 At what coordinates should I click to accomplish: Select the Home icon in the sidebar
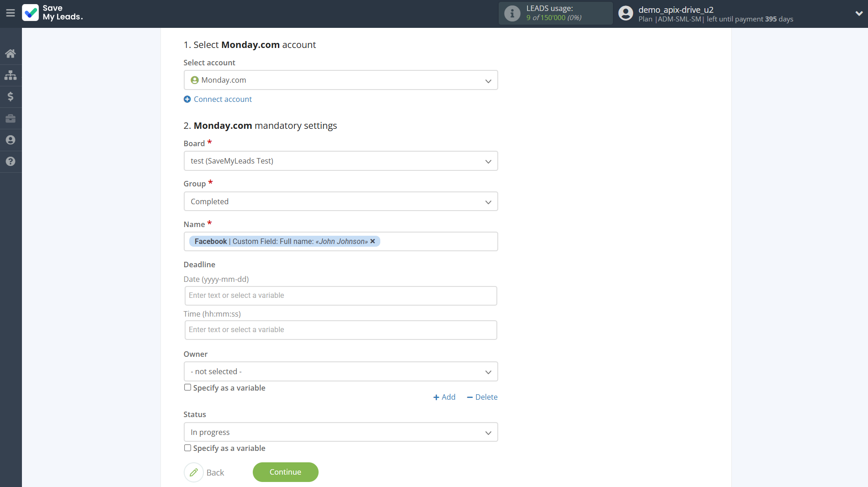[11, 53]
